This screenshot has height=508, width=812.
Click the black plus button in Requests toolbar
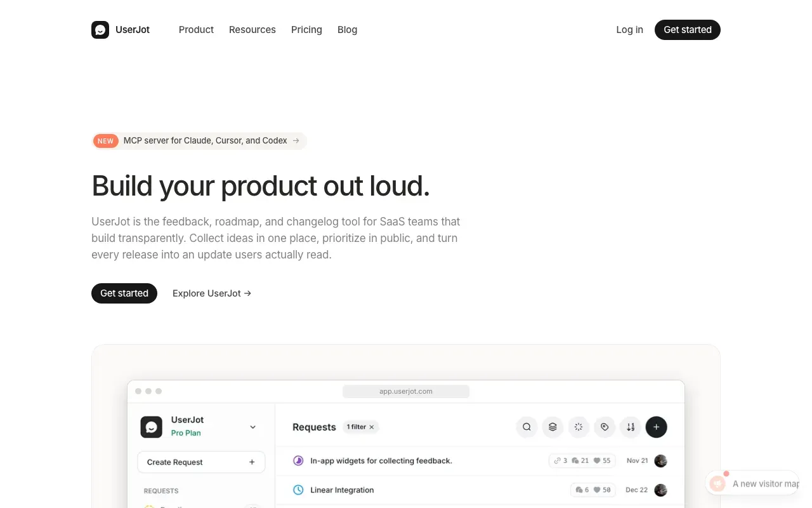[x=657, y=427]
